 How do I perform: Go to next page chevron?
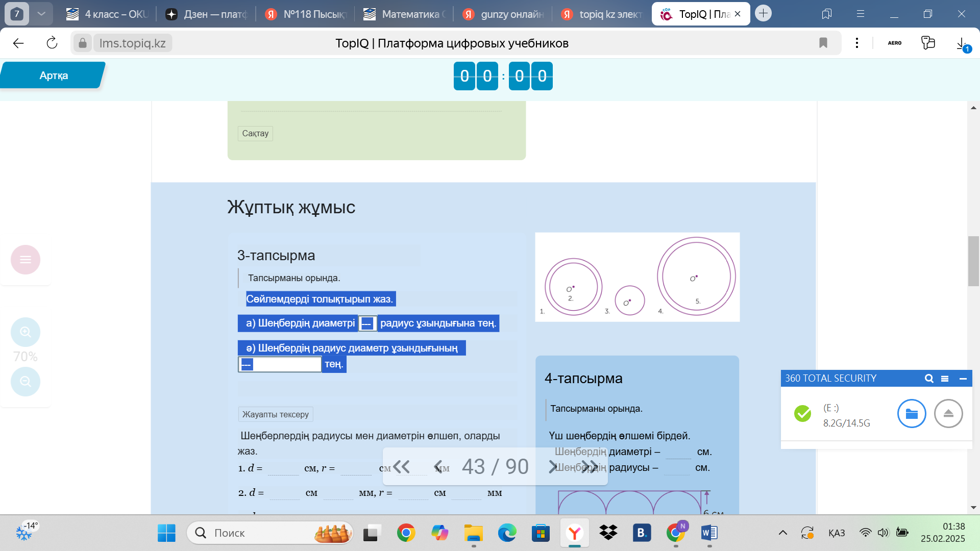point(552,466)
